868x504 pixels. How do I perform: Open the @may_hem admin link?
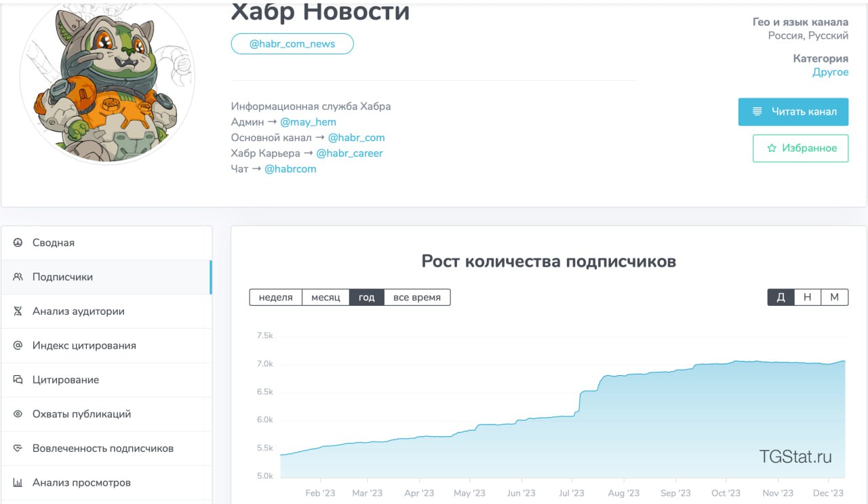[x=308, y=122]
